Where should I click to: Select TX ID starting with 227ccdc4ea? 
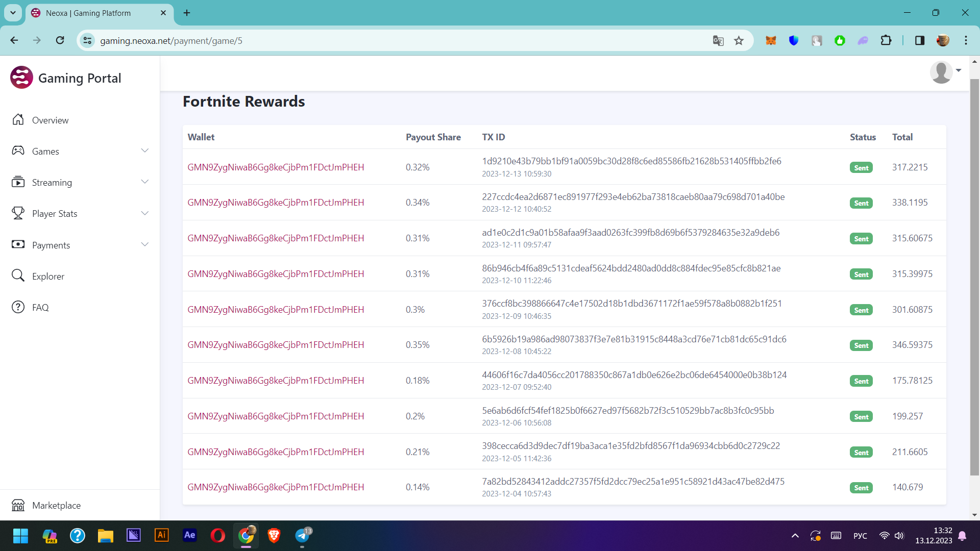coord(633,197)
